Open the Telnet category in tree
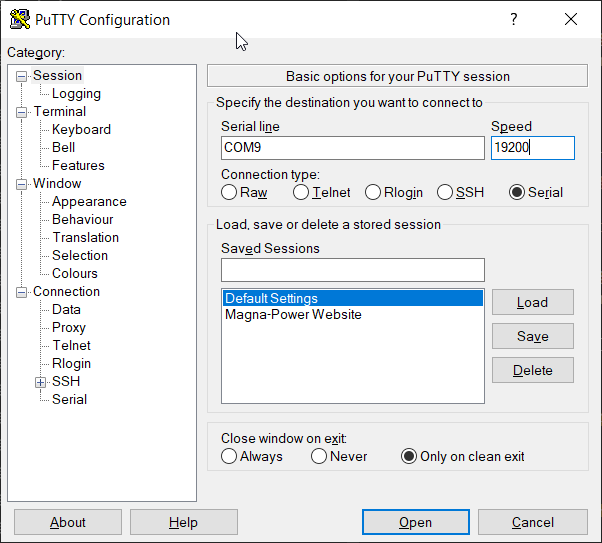Viewport: 602px width, 543px height. [71, 346]
